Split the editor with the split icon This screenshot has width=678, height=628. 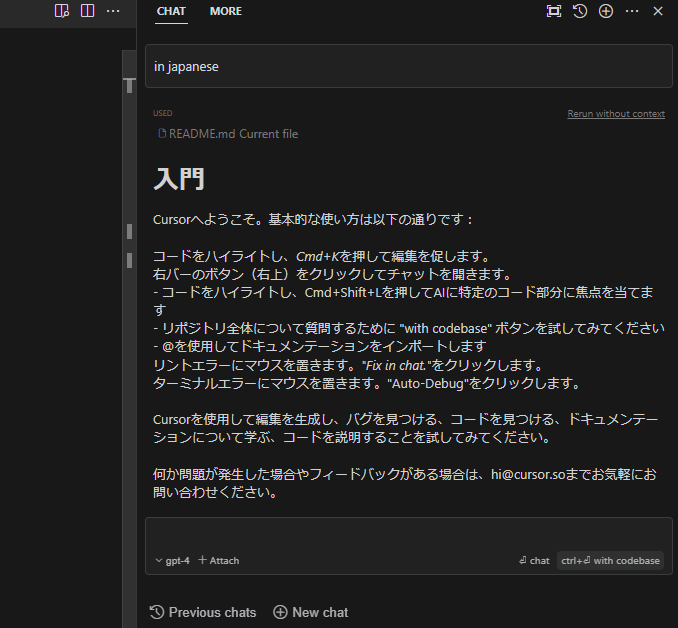[87, 11]
